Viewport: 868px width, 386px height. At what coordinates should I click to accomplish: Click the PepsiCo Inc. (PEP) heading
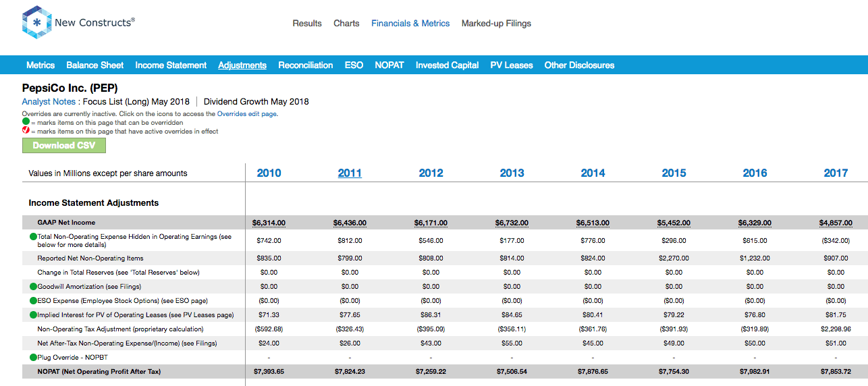(x=70, y=88)
